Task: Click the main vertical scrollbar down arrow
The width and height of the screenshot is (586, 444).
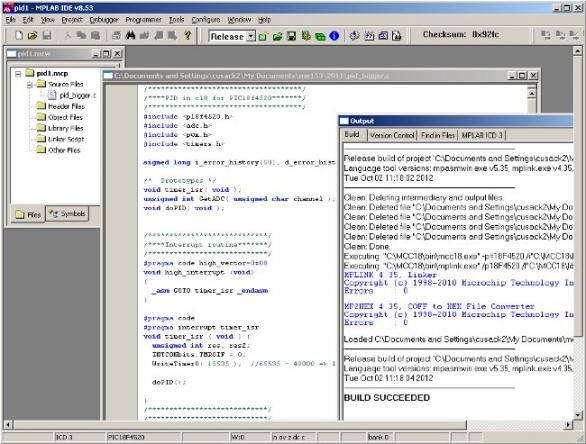Action: [x=578, y=415]
